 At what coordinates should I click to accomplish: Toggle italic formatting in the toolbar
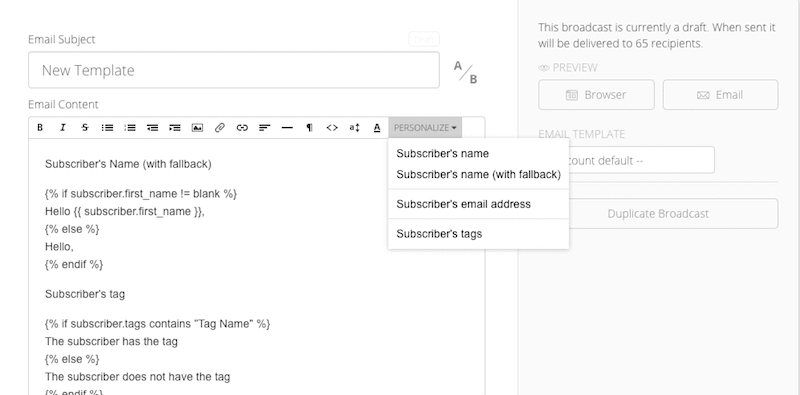click(x=62, y=128)
